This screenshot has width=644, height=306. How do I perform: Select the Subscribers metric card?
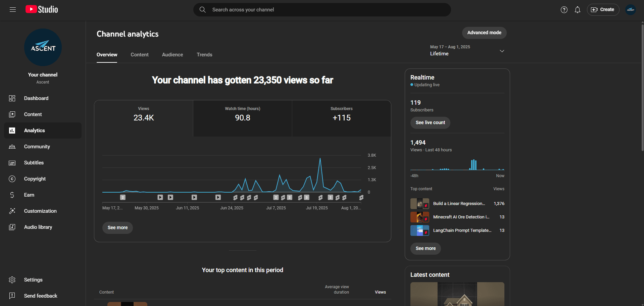pos(341,118)
